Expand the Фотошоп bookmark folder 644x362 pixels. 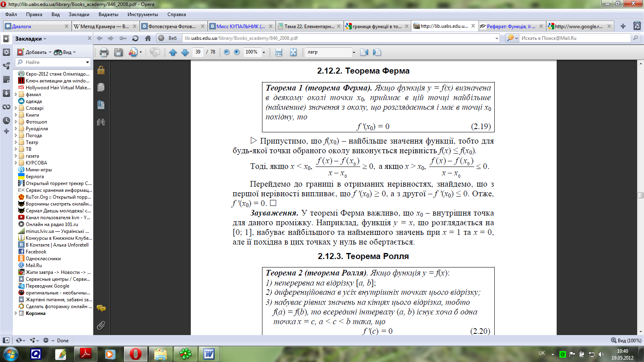[16, 122]
